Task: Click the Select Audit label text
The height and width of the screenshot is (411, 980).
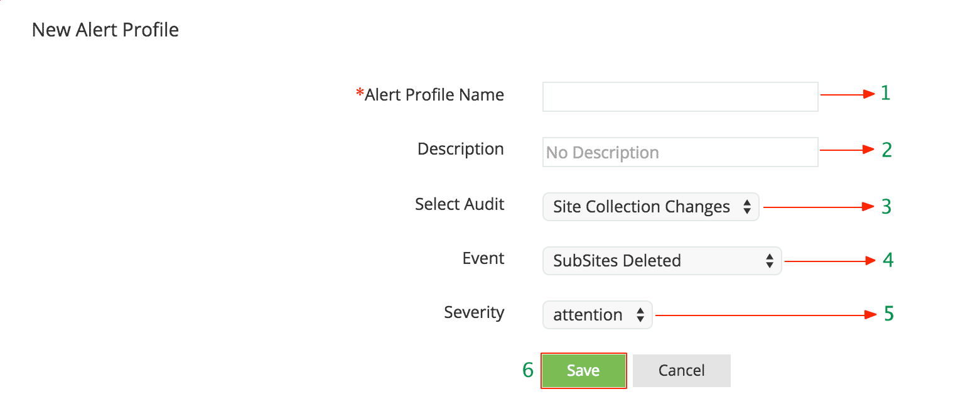Action: coord(460,204)
